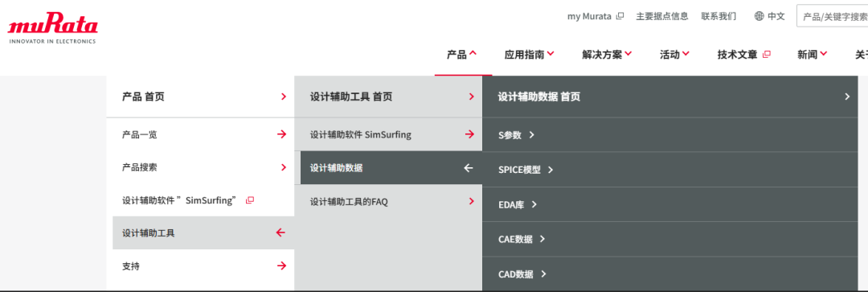Click the back arrow on 设计辅助数据
Viewport: 868px width, 292px height.
(469, 167)
